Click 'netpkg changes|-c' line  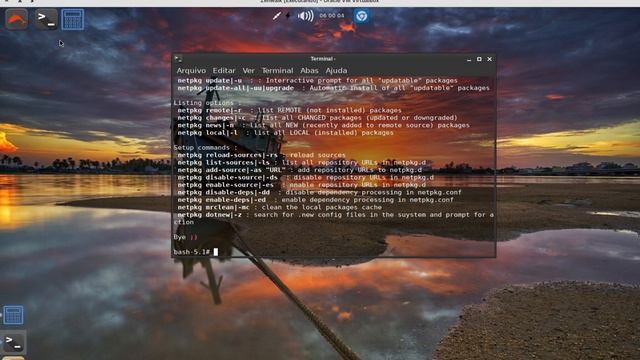coord(318,118)
